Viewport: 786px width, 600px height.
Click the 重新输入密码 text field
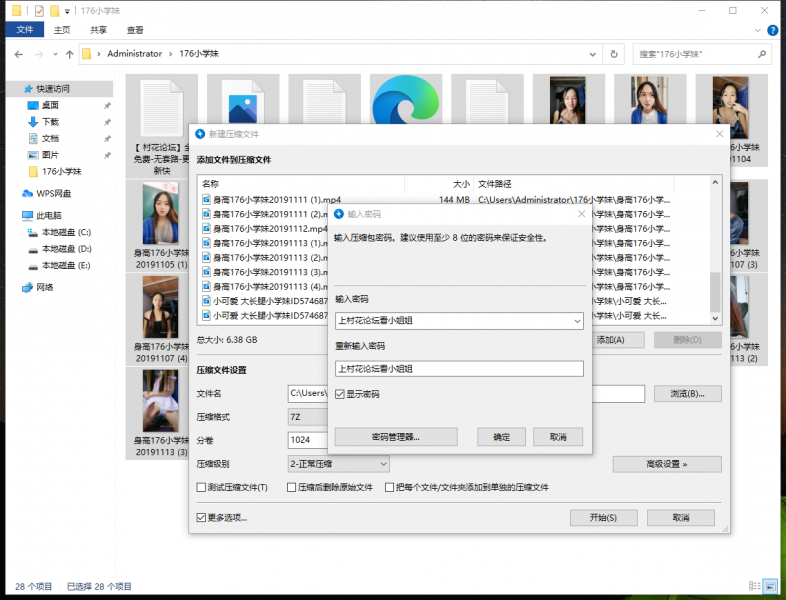point(458,368)
